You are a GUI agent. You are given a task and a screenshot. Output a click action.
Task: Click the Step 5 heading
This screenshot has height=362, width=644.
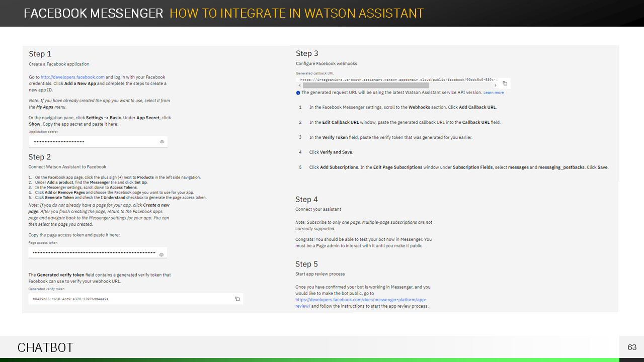(x=306, y=264)
